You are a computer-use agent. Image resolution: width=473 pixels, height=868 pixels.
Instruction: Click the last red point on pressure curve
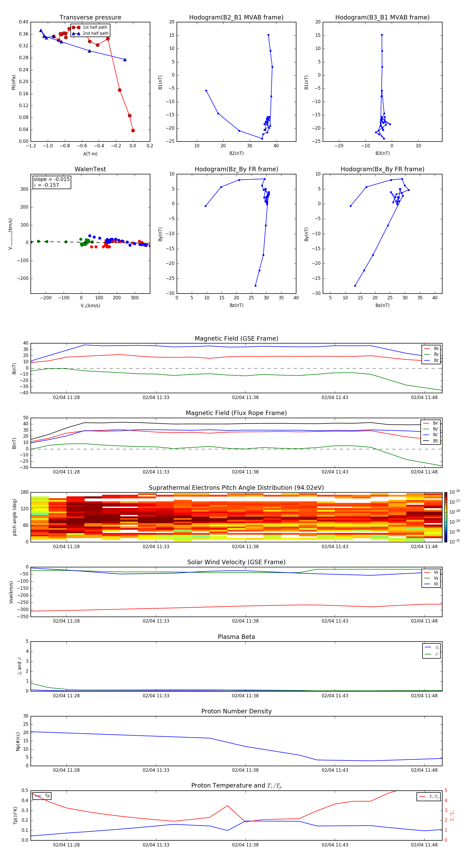tap(133, 131)
